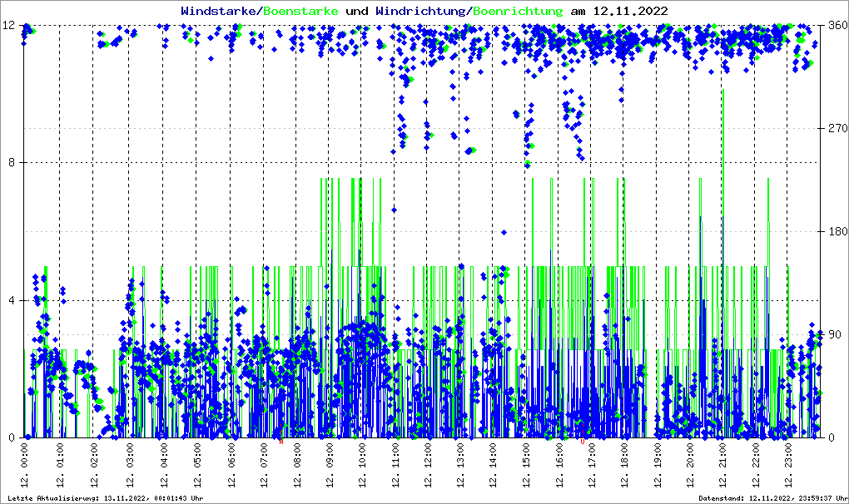The image size is (849, 504).
Task: Click the '12. 06:00' time axis label
Action: [231, 467]
